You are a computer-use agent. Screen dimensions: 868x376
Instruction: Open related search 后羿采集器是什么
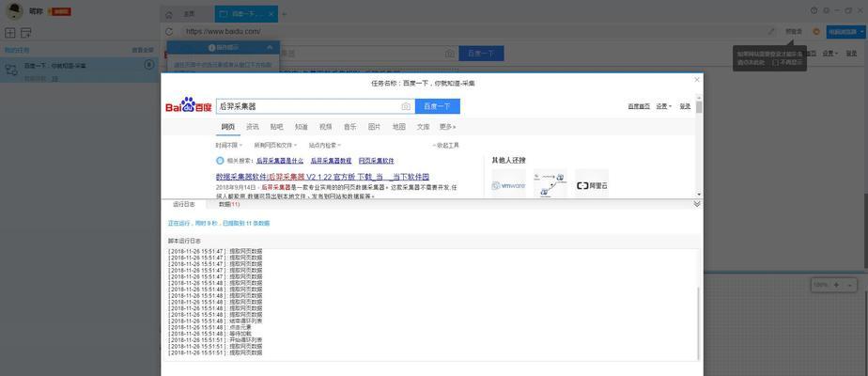(x=280, y=161)
